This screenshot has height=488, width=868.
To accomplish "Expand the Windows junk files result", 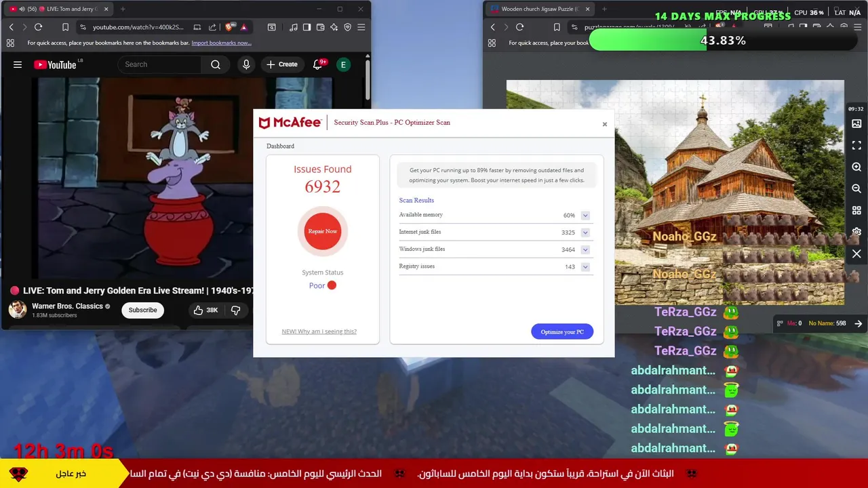I will click(585, 249).
